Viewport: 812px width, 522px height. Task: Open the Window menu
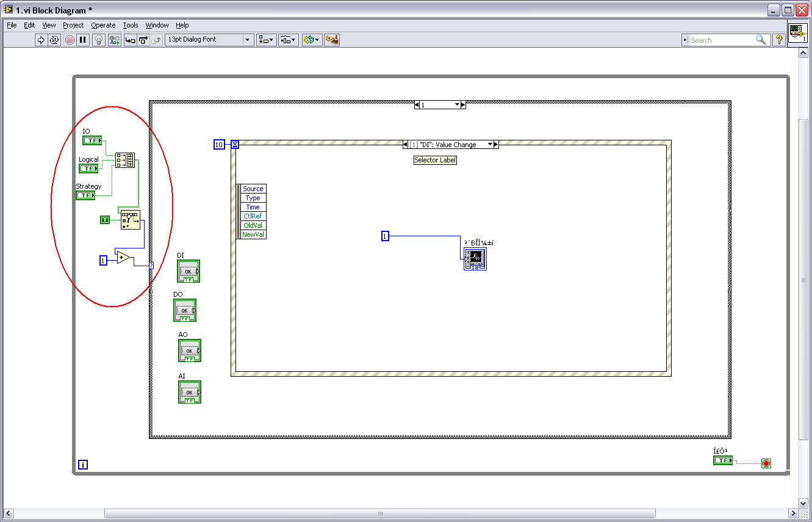pyautogui.click(x=157, y=25)
